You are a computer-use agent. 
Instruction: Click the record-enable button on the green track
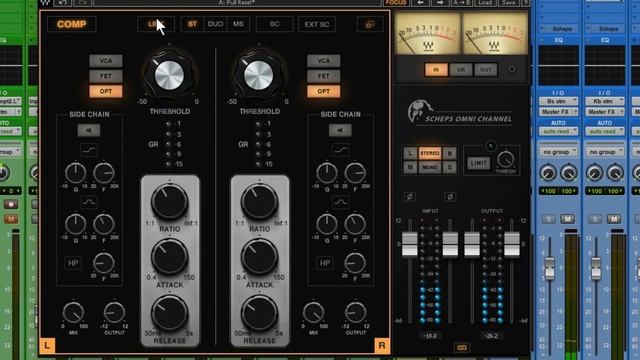(11, 204)
